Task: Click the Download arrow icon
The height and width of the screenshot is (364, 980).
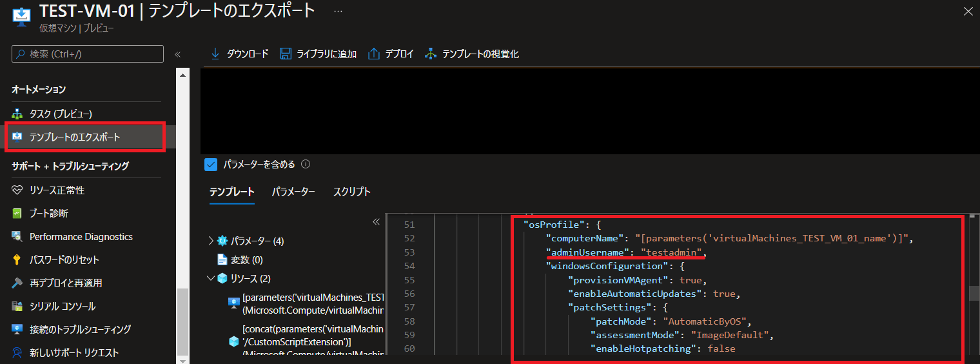Action: [215, 54]
